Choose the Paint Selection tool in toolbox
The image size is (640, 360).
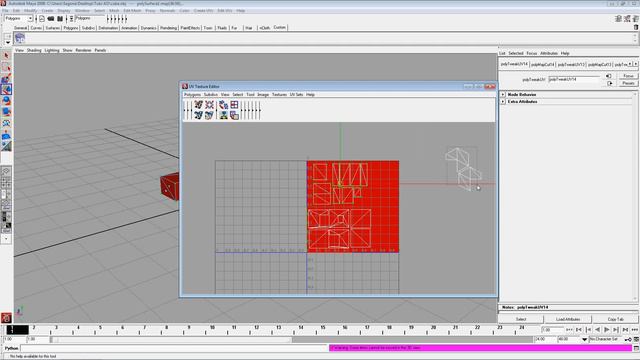(6, 78)
